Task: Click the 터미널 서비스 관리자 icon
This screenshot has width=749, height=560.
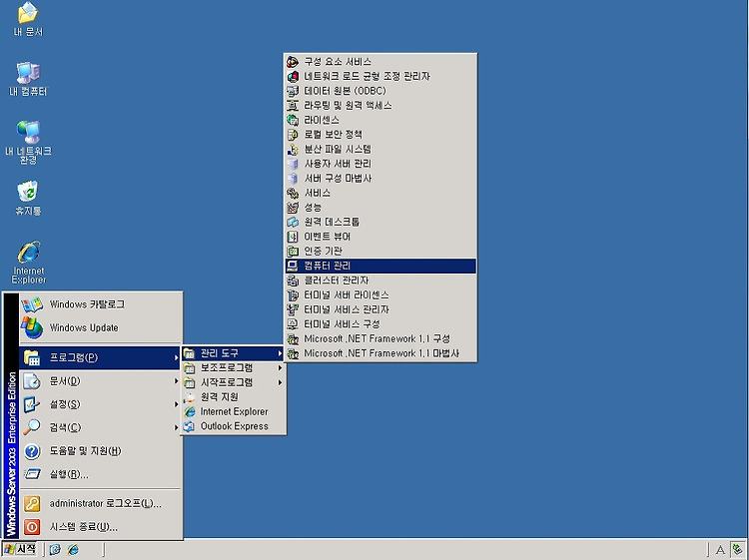Action: pos(293,309)
